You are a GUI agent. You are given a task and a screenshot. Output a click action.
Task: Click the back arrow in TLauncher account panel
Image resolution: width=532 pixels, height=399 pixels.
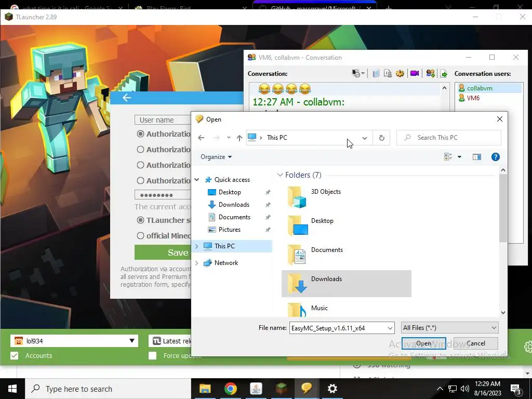(x=127, y=98)
